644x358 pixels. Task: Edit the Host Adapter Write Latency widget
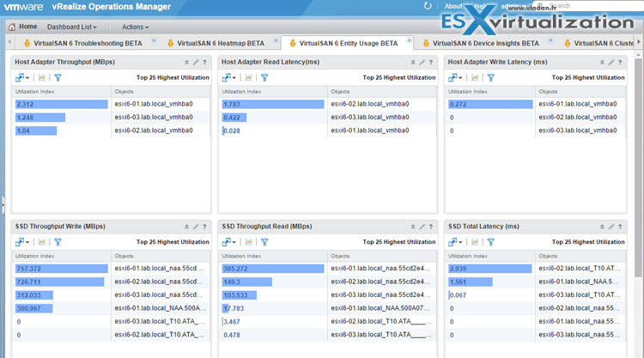(611, 63)
